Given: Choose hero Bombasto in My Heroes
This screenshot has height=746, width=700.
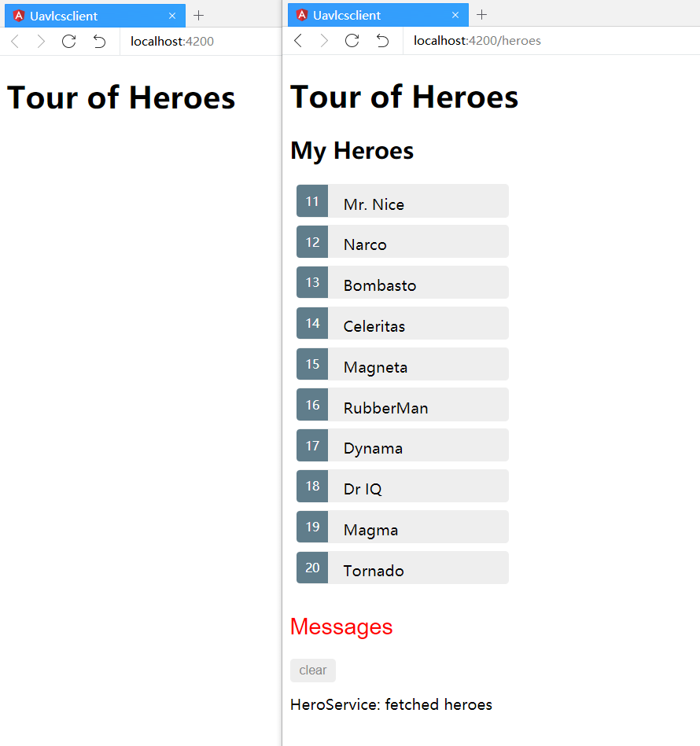Looking at the screenshot, I should (x=403, y=283).
